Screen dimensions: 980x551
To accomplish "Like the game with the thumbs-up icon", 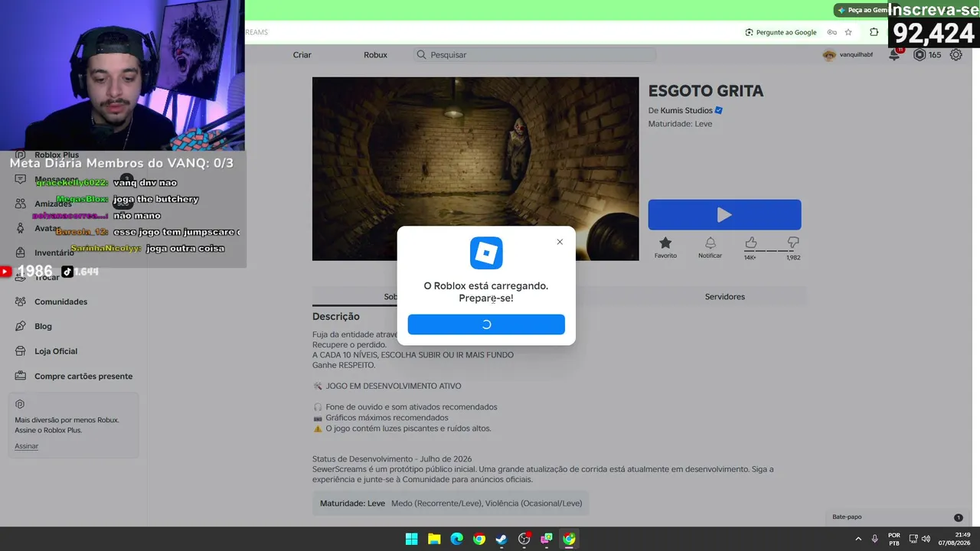I will (751, 243).
